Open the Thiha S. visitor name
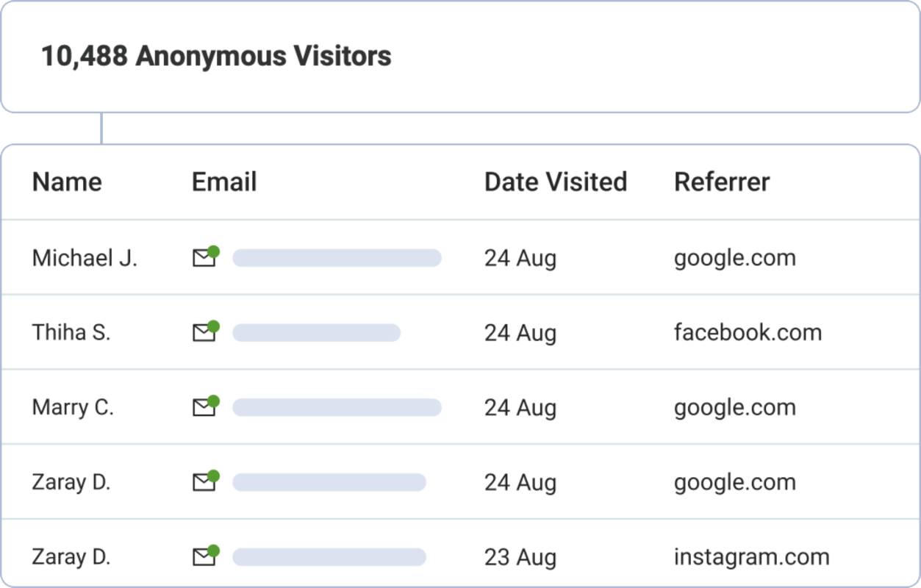 click(x=71, y=333)
